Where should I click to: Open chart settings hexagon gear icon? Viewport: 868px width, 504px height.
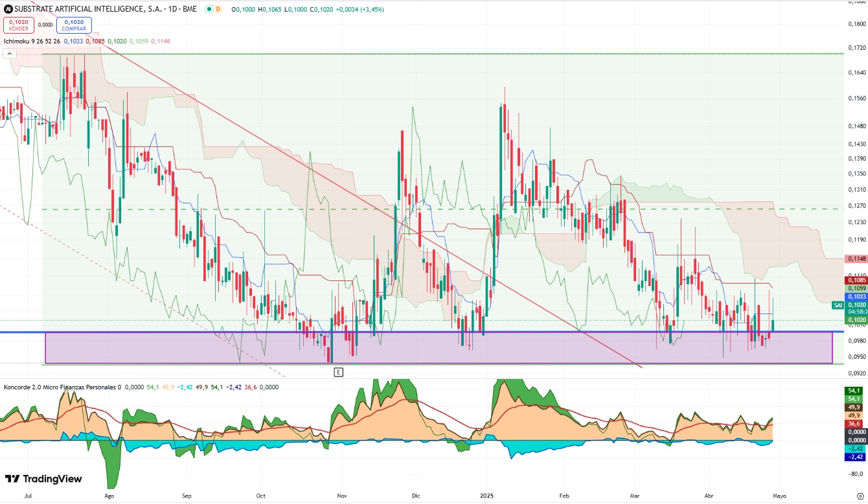pos(859,496)
